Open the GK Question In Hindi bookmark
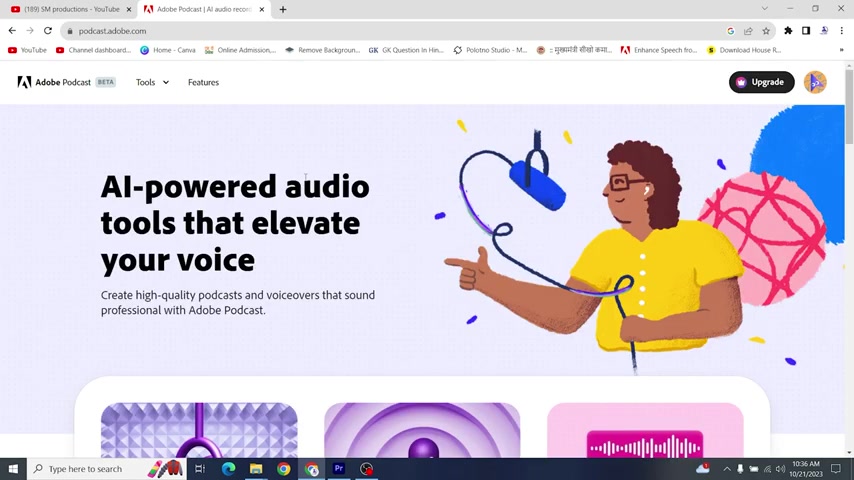 406,50
